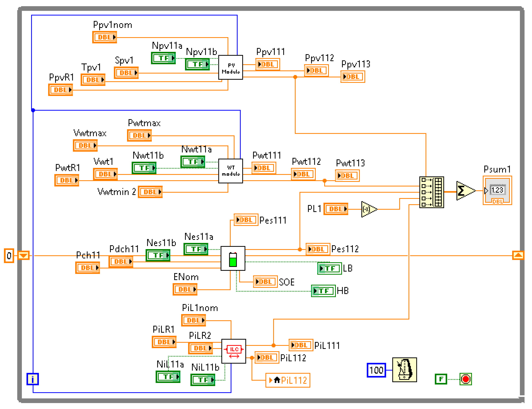Click the Ppv1nom DBL control terminal
Viewport: 532px width, 409px height.
[104, 37]
